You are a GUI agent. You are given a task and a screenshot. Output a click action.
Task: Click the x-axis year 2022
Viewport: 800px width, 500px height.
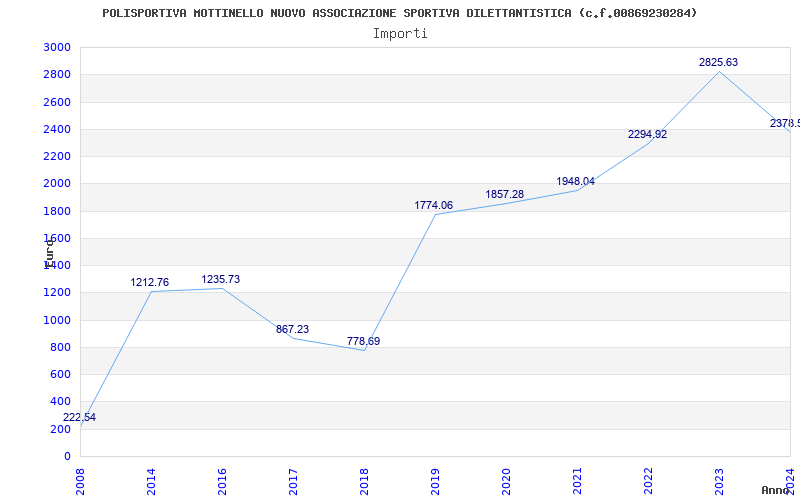tap(648, 481)
